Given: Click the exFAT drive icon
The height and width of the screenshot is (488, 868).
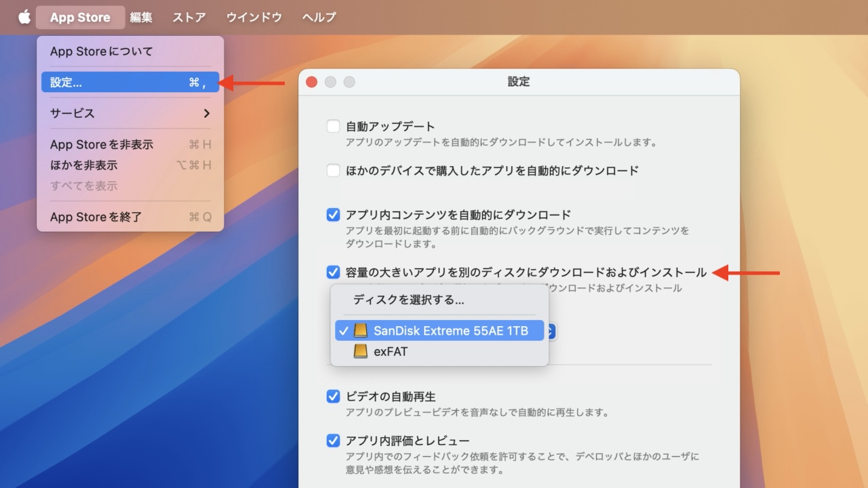Looking at the screenshot, I should pos(361,352).
